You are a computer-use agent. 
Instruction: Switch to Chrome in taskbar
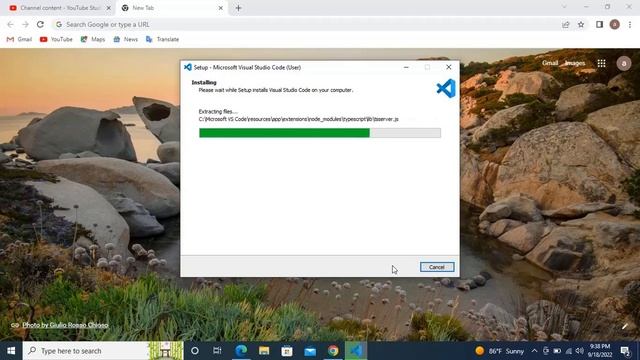coord(333,351)
